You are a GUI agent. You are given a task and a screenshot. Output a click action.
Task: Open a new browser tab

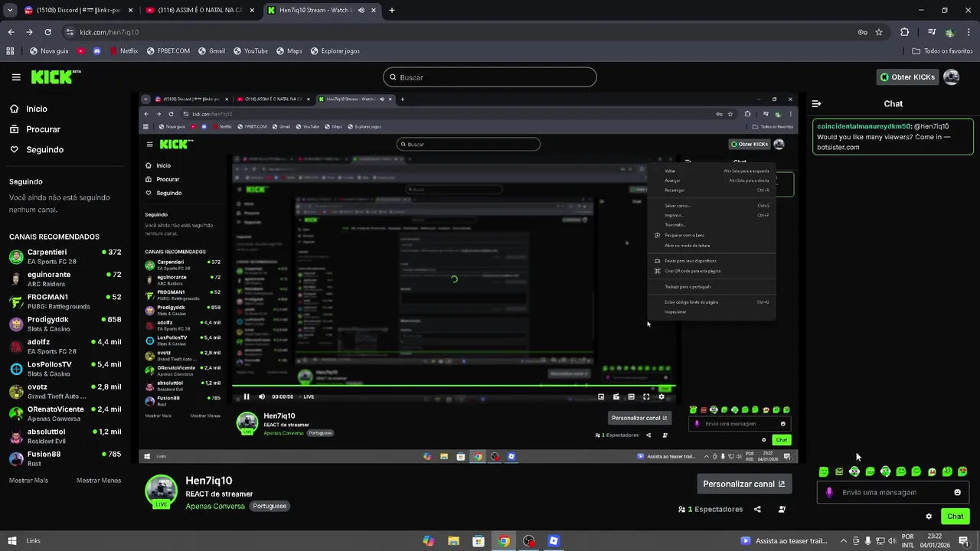pos(392,11)
